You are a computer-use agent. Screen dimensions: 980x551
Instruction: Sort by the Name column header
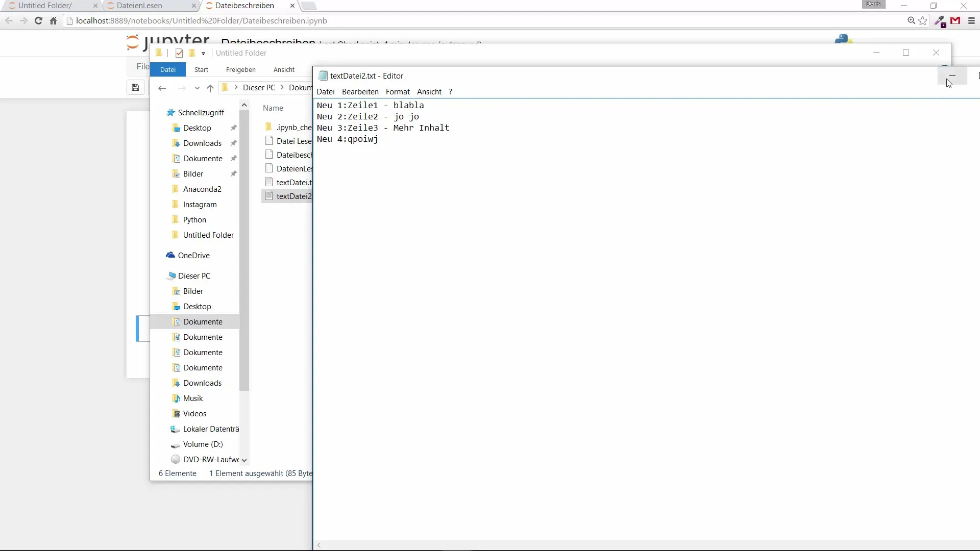[273, 108]
